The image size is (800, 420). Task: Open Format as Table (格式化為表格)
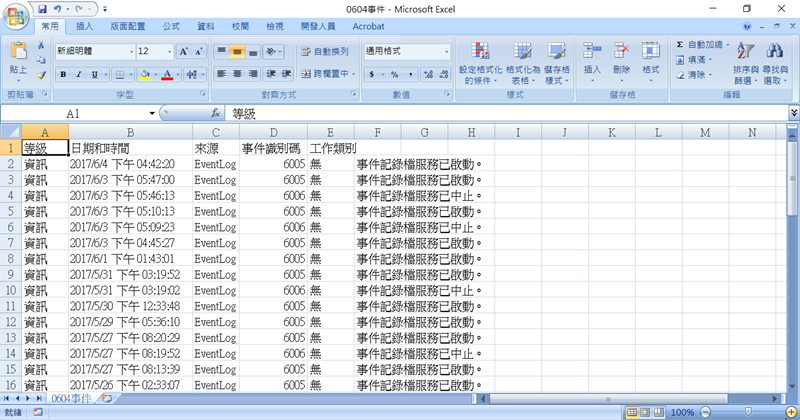click(x=522, y=63)
